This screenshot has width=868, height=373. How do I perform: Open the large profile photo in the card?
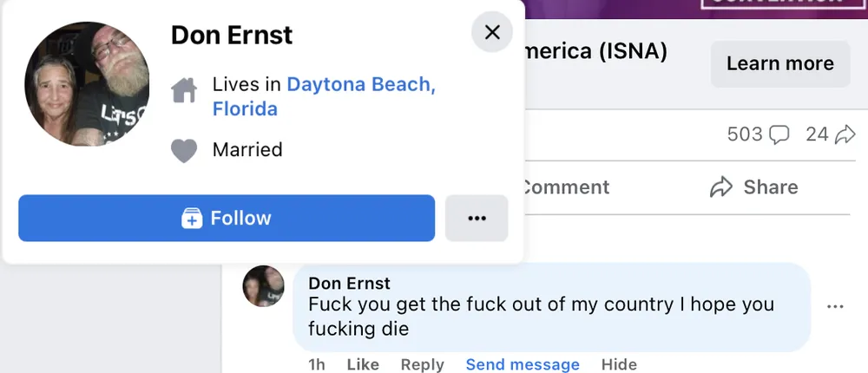(x=87, y=84)
